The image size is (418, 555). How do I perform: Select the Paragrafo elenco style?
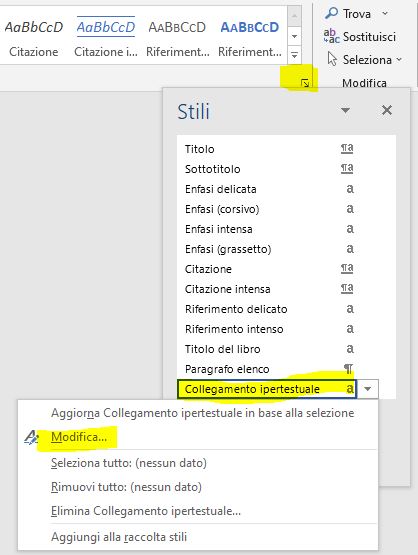[x=269, y=369]
